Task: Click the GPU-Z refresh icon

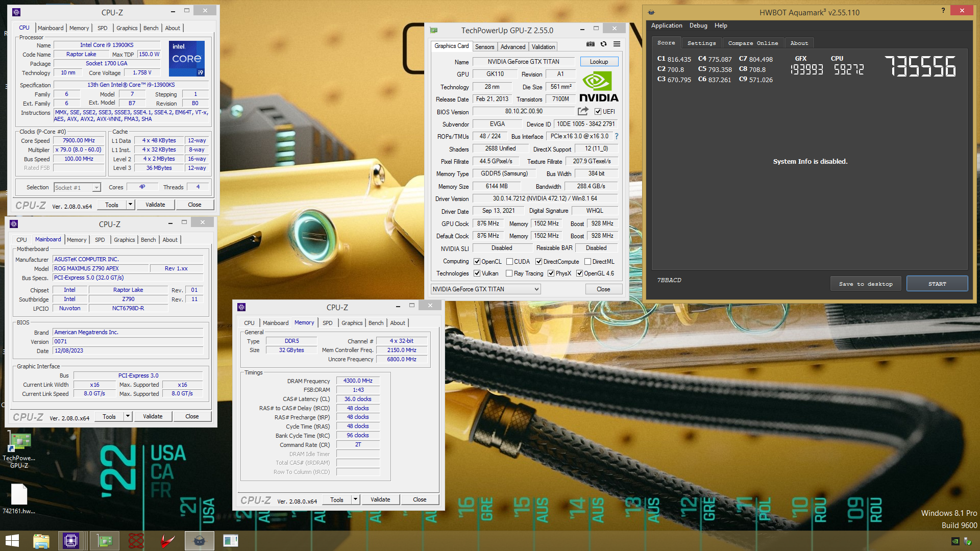Action: pos(603,44)
